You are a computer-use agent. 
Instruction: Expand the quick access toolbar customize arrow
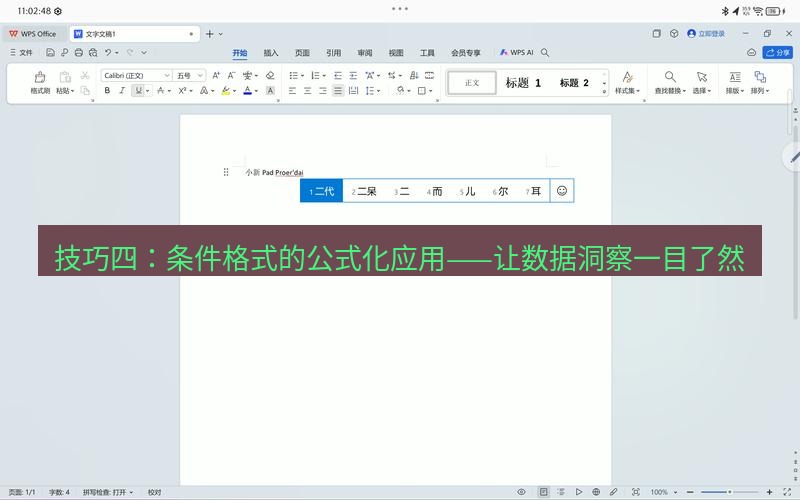click(144, 52)
